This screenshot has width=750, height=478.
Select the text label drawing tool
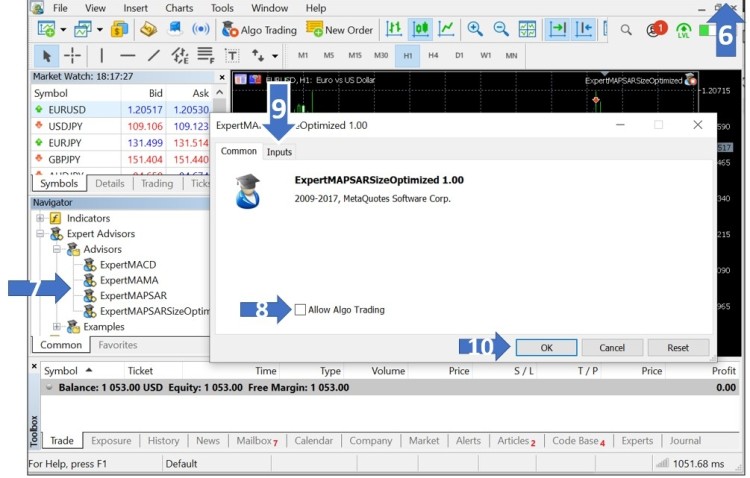tap(232, 56)
